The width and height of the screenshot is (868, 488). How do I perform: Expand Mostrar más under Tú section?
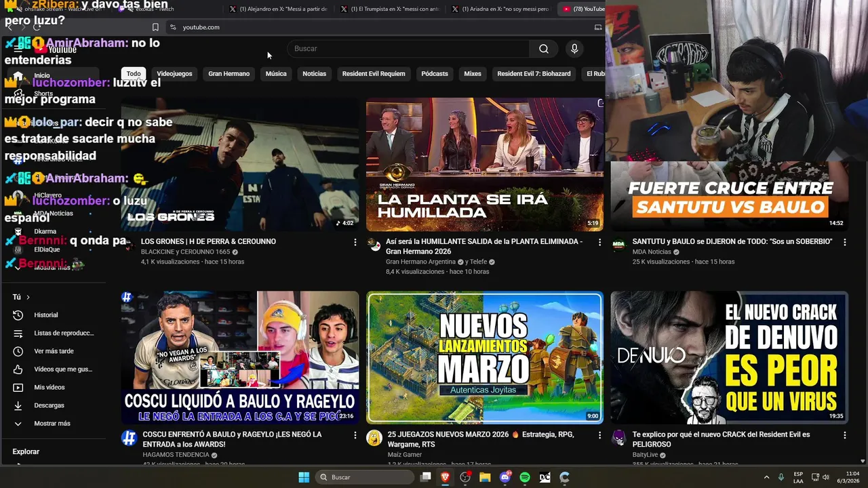53,424
